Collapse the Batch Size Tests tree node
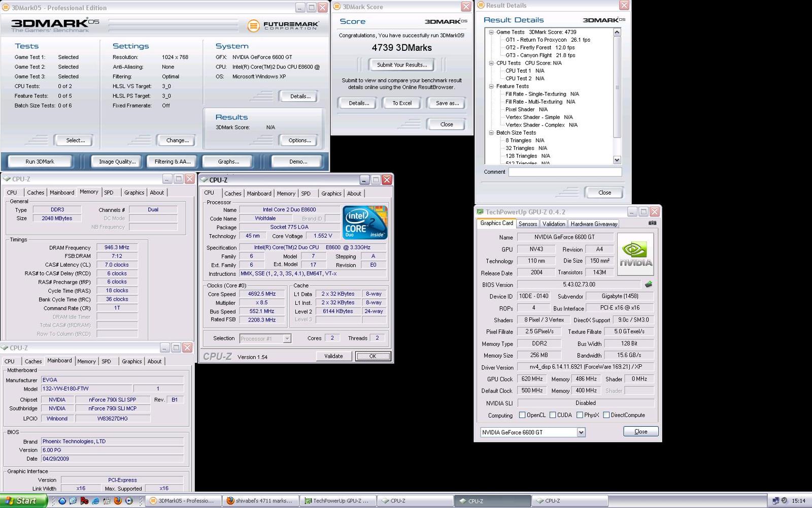 [491, 133]
